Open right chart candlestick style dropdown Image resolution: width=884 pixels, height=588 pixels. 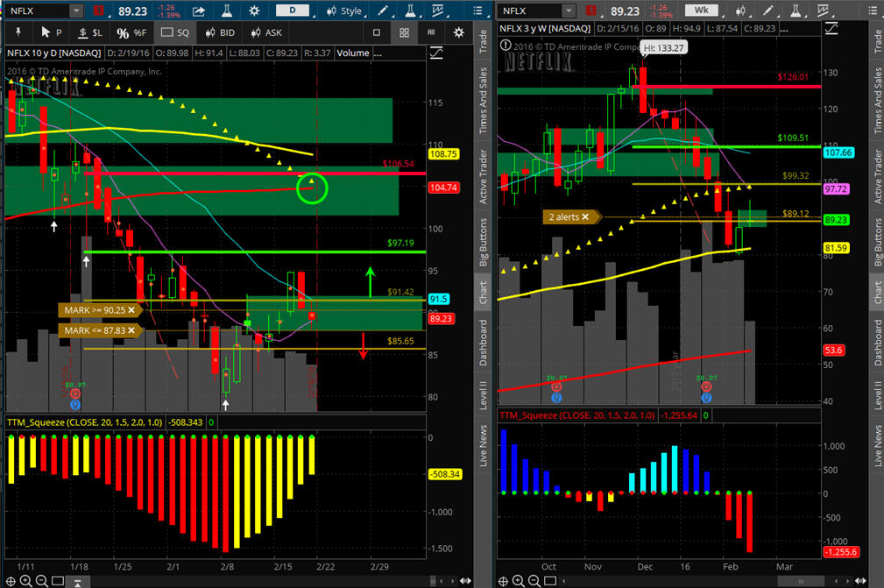[742, 11]
